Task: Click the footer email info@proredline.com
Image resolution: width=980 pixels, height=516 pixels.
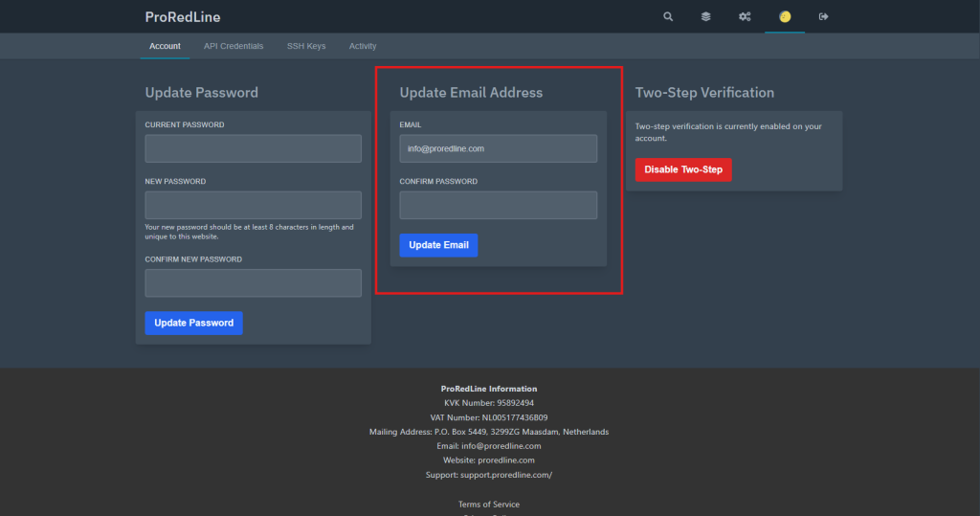Action: click(501, 446)
